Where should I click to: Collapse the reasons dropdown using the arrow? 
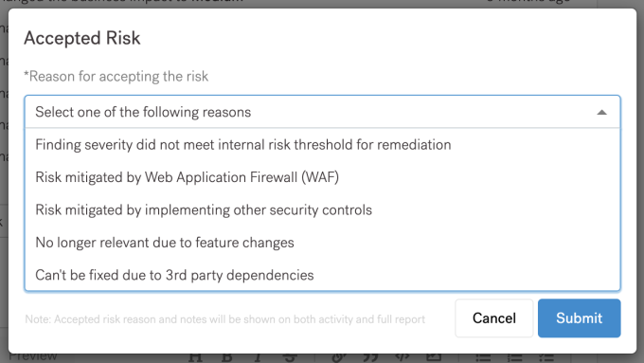[x=601, y=112]
